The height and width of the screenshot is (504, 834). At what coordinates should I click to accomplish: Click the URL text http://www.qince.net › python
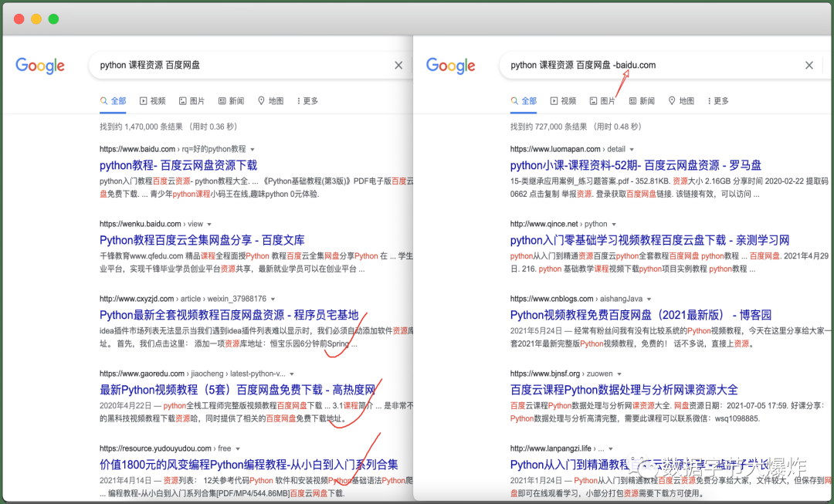coord(558,225)
